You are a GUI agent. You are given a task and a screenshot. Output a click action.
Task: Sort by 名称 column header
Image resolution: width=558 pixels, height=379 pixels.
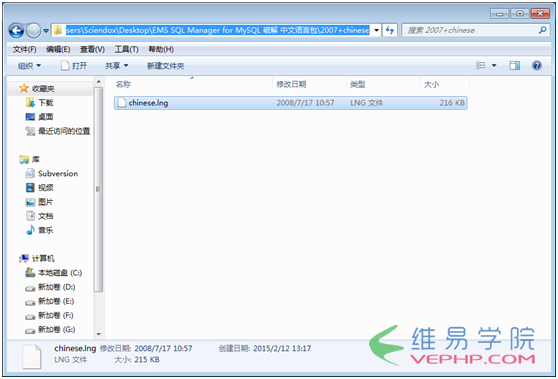pyautogui.click(x=123, y=84)
